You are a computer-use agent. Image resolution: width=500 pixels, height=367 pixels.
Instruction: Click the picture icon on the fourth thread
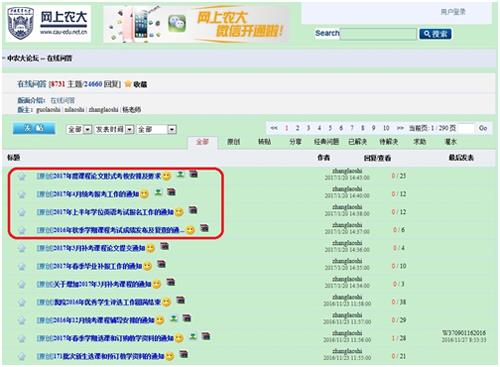tap(204, 228)
